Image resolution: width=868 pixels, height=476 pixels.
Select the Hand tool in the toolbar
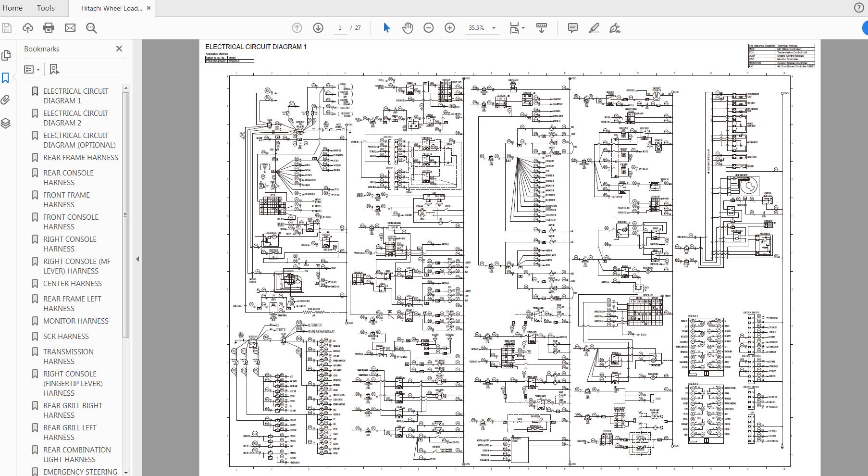tap(407, 28)
